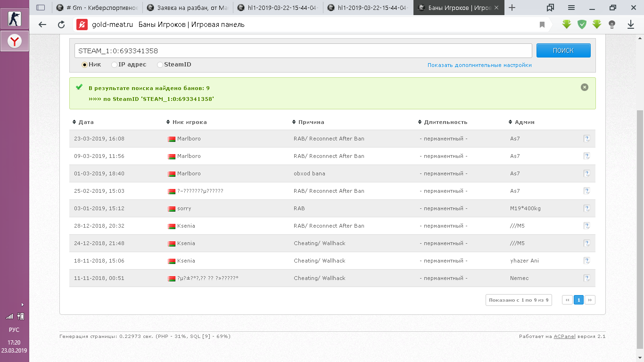Go back to previous page
This screenshot has height=362, width=644.
pyautogui.click(x=42, y=25)
